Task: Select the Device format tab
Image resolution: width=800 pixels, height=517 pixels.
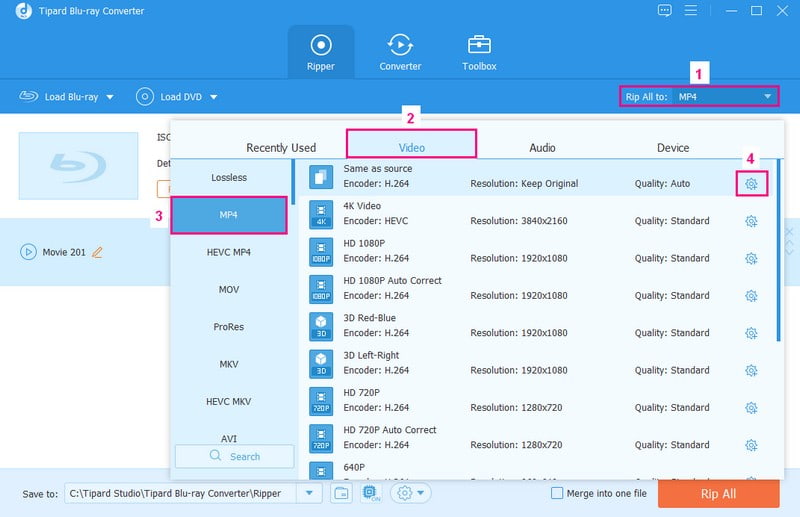Action: tap(672, 147)
